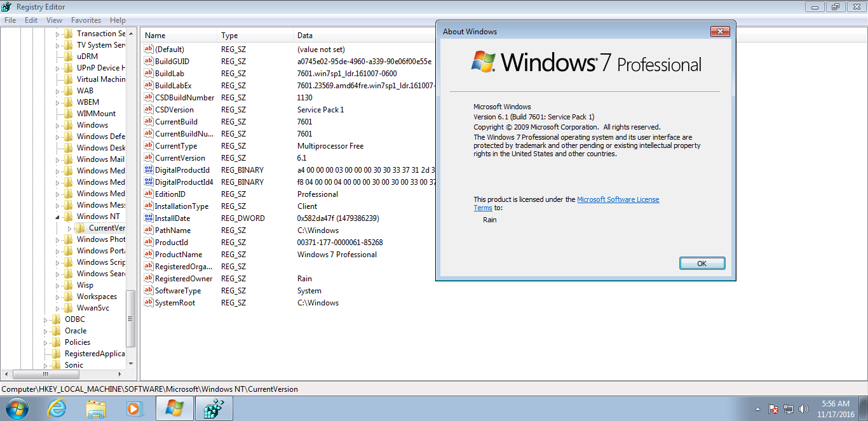Sort by the Name column header
Screen dimensions: 868x421
coord(179,36)
